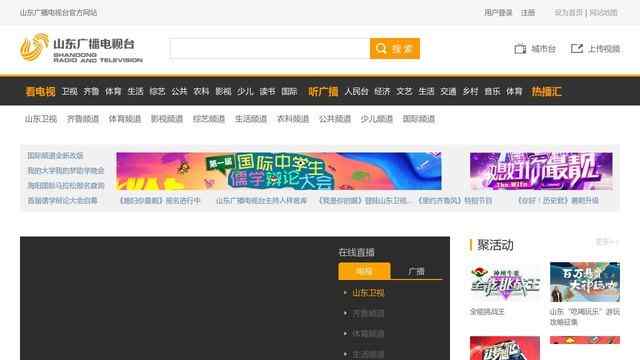640x360 pixels.
Task: Open 影视频道 in the sub-navigation row
Action: (167, 119)
